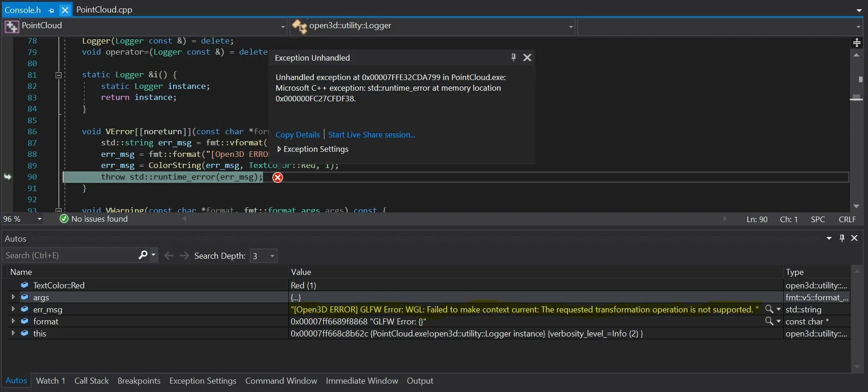Close the Console.h editor tab
Viewport: 868px width, 392px height.
coord(65,10)
